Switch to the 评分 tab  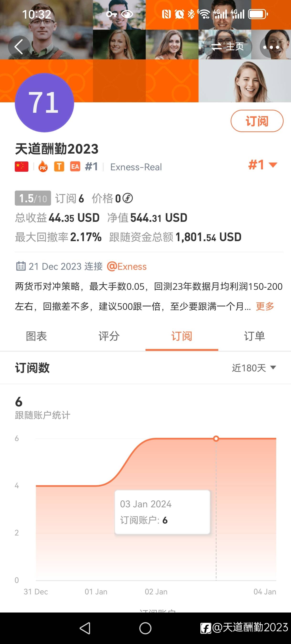point(109,336)
